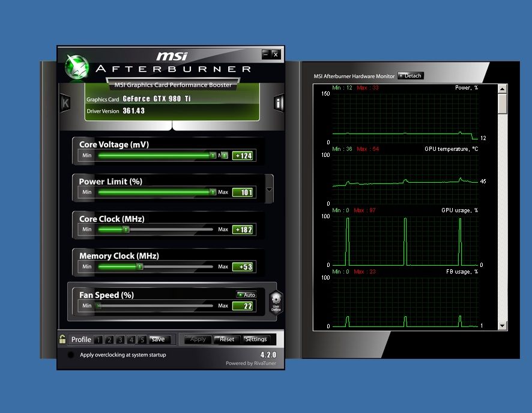Viewport: 532px width, 413px height.
Task: Click the Core Voltage slider handle
Action: coord(213,155)
